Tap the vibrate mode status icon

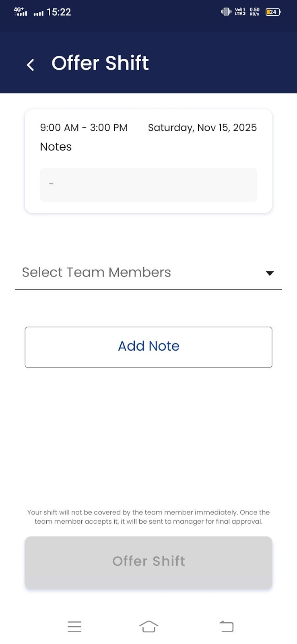[x=226, y=12]
